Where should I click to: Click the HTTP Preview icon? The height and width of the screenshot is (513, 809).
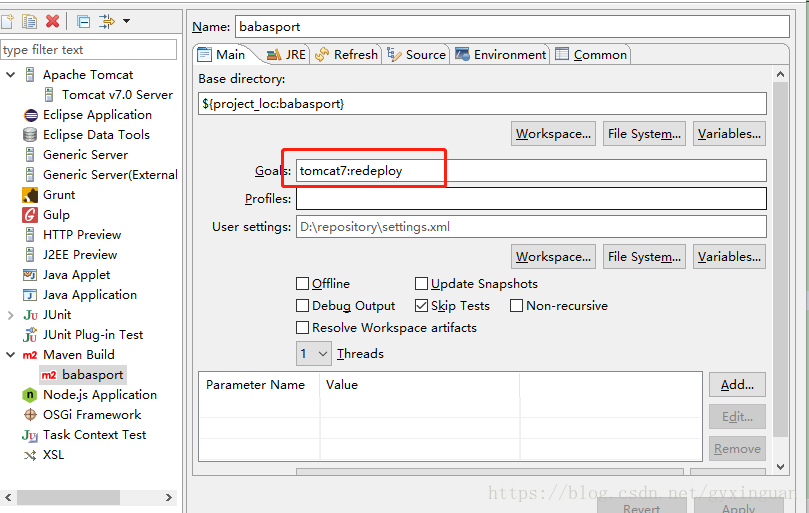[30, 235]
